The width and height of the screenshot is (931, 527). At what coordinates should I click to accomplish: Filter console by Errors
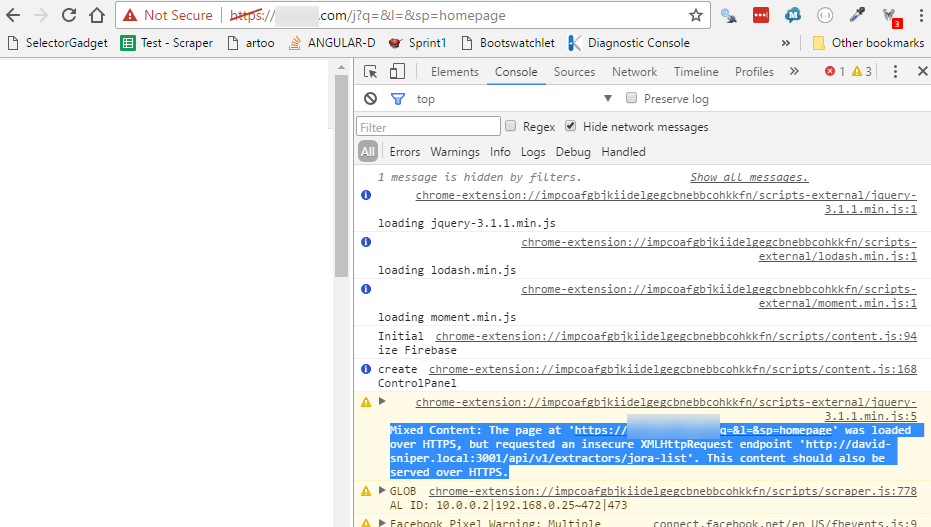[405, 152]
